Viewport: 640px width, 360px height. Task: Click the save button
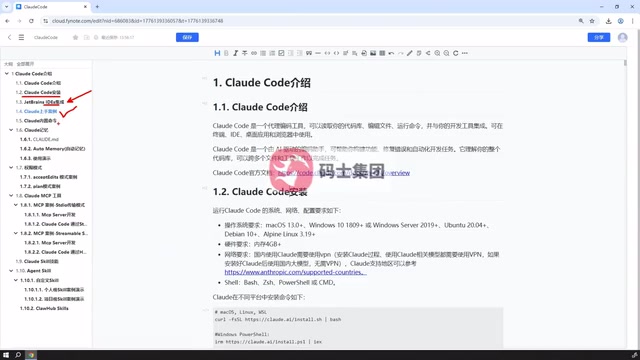tap(187, 37)
